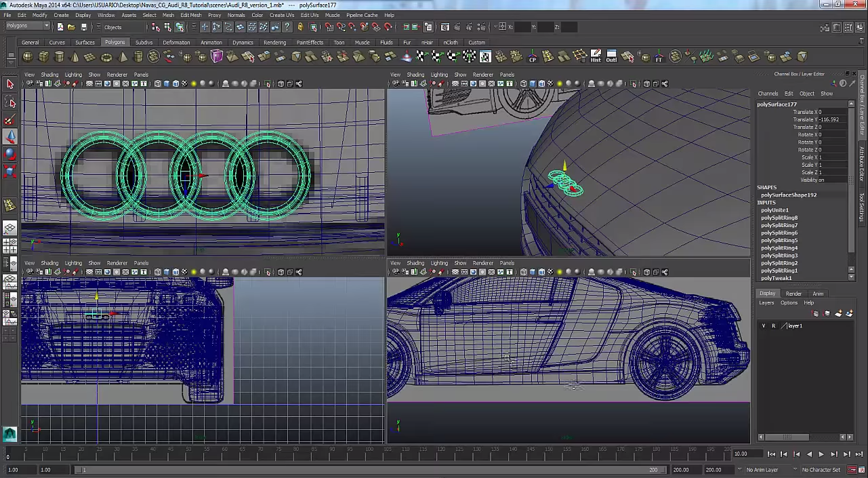Toggle visibility V box of layer1
The height and width of the screenshot is (478, 868).
(x=764, y=326)
